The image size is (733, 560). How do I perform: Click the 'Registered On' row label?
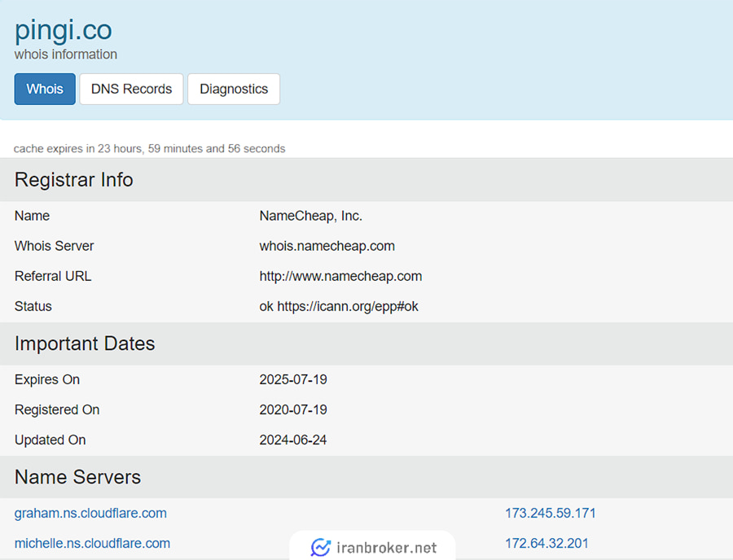pos(57,409)
